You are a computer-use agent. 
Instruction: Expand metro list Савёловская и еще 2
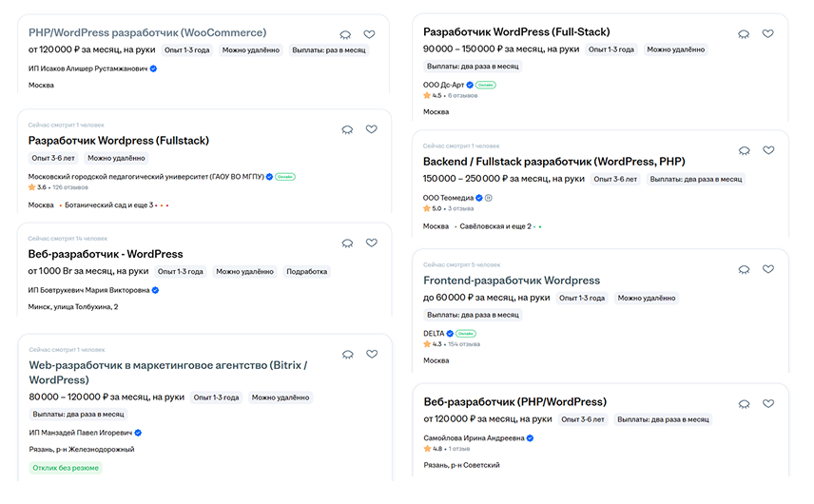click(495, 226)
